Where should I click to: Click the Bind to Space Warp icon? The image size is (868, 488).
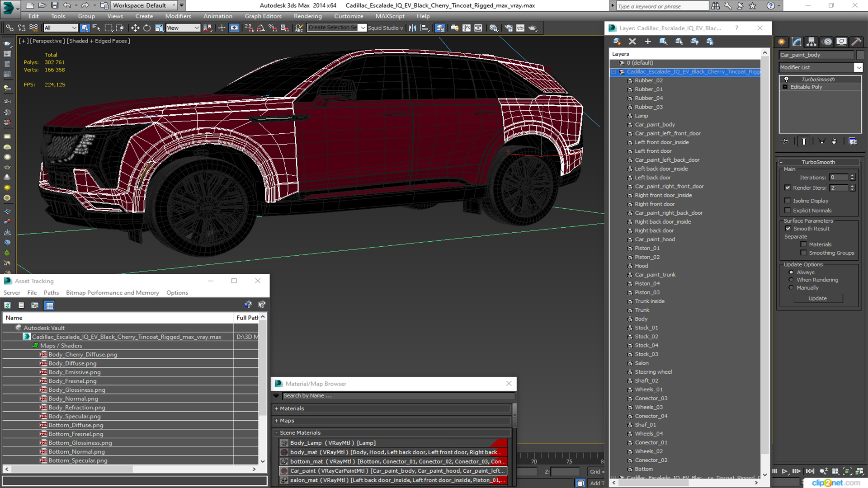(x=33, y=28)
